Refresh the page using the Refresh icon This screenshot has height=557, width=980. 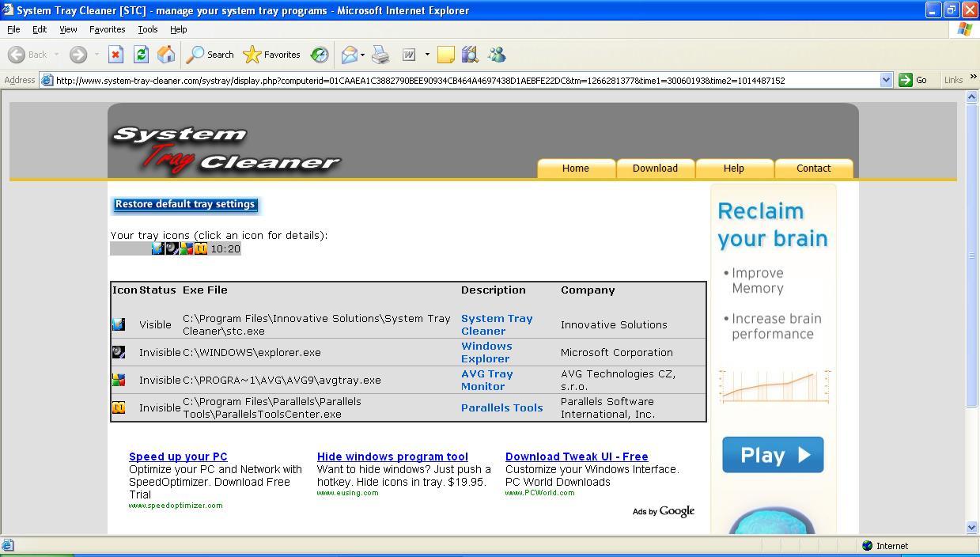141,54
